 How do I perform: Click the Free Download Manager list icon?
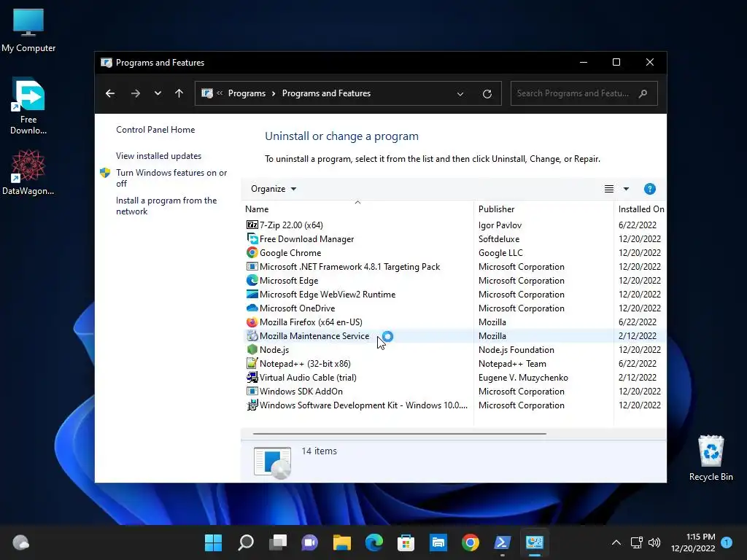pyautogui.click(x=252, y=238)
